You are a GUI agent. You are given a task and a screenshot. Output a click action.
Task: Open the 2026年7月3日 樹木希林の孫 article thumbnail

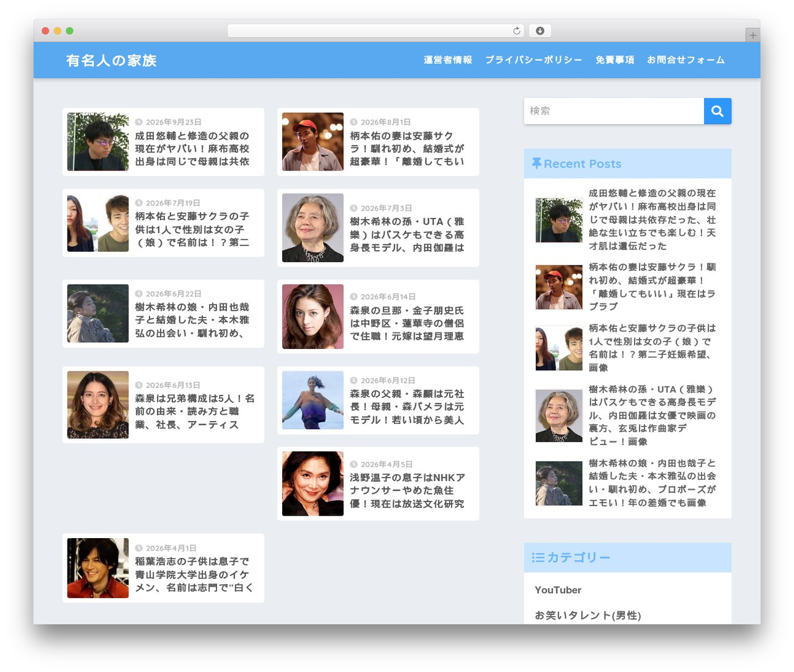click(x=313, y=228)
